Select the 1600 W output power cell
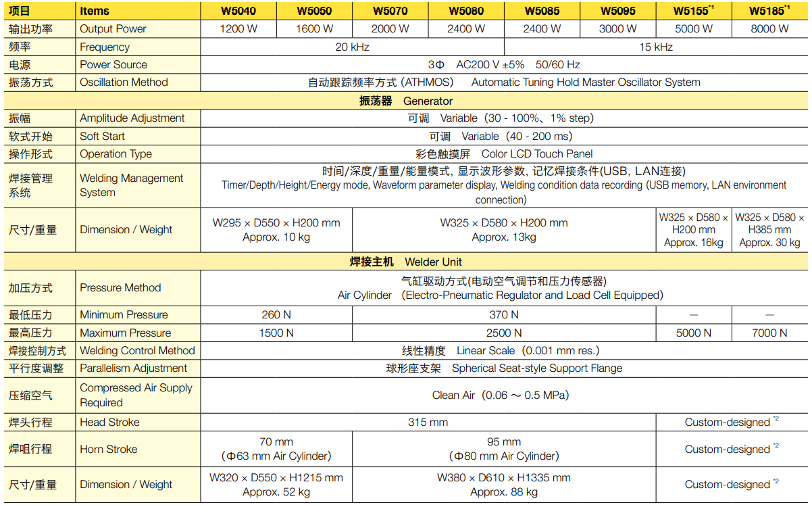This screenshot has width=812, height=505. (x=314, y=29)
